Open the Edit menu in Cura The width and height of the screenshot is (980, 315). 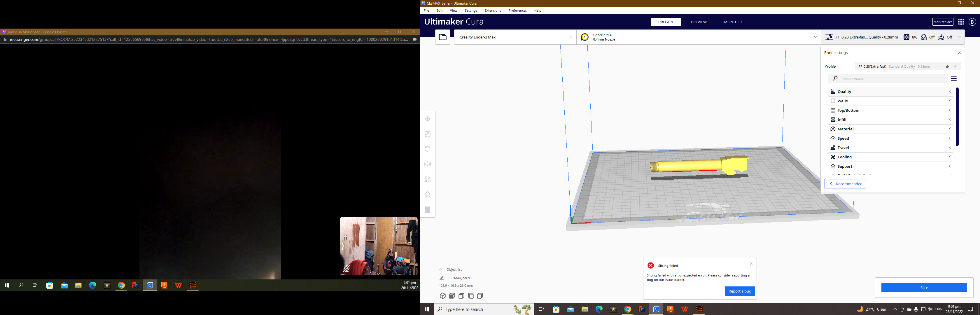(440, 11)
